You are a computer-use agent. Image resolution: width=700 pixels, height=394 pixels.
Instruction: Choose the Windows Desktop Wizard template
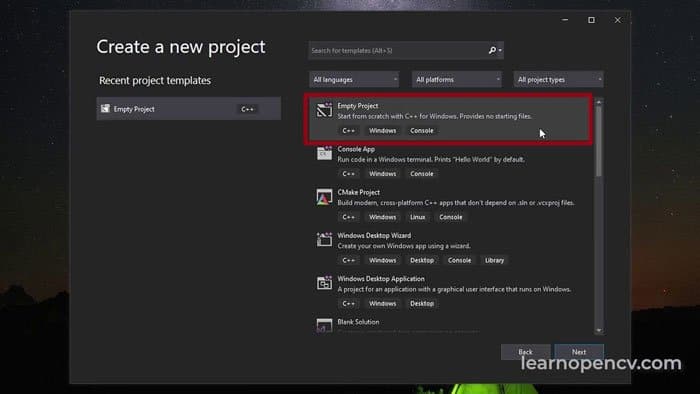pos(450,248)
